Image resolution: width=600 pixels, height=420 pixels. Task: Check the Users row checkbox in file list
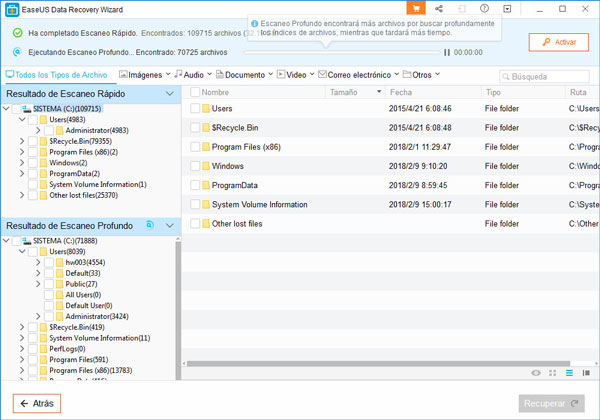click(x=195, y=109)
